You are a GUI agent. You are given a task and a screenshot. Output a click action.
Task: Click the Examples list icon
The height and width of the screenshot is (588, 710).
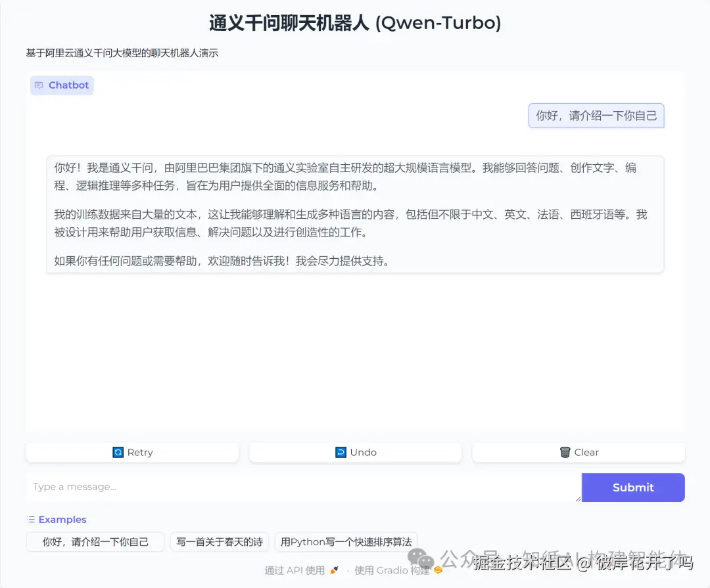pos(31,520)
